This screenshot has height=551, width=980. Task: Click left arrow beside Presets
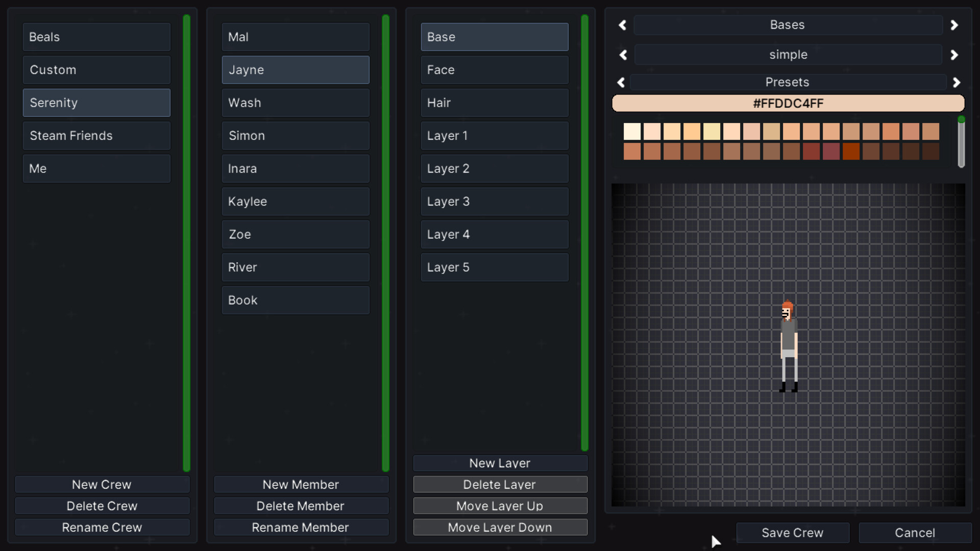click(x=621, y=82)
